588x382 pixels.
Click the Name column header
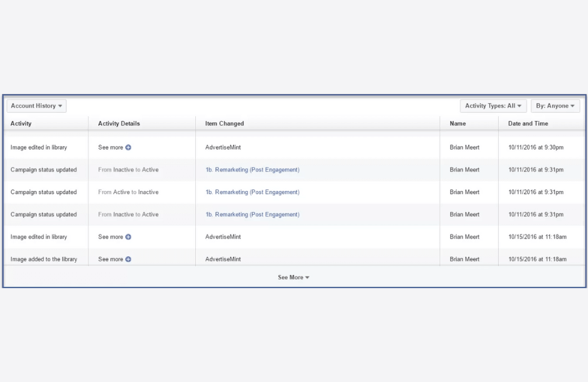click(457, 123)
